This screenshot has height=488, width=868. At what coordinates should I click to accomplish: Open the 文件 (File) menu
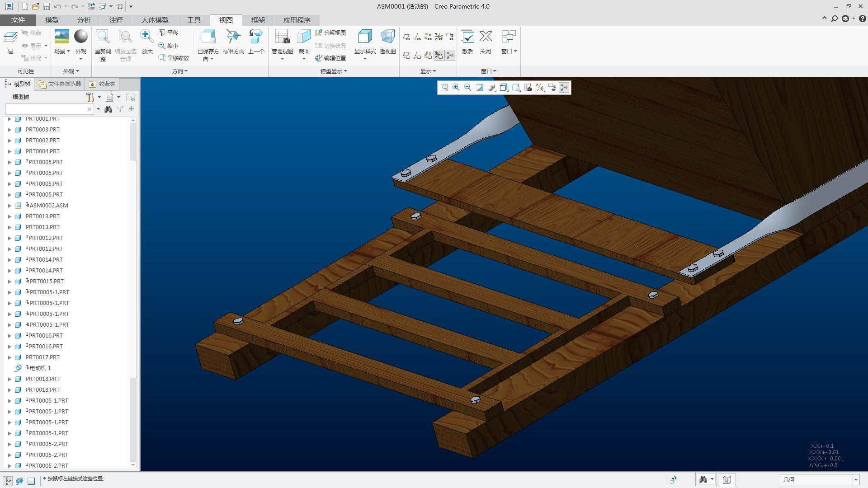tap(18, 20)
